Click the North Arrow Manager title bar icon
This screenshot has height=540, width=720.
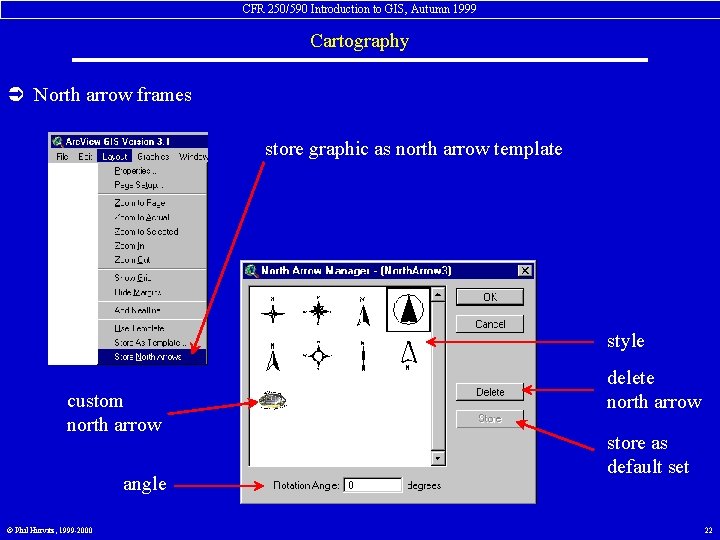[251, 270]
